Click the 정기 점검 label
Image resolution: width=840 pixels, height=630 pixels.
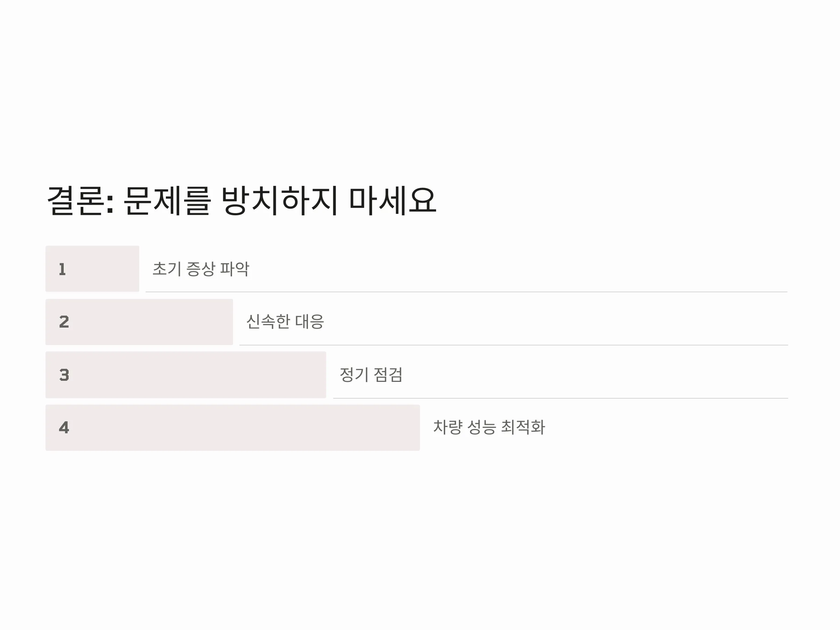pos(371,375)
